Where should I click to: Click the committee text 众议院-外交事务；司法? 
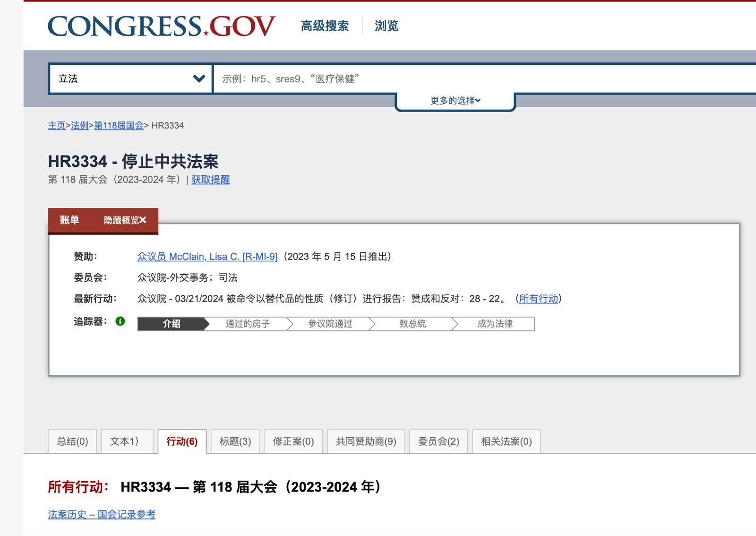point(187,278)
